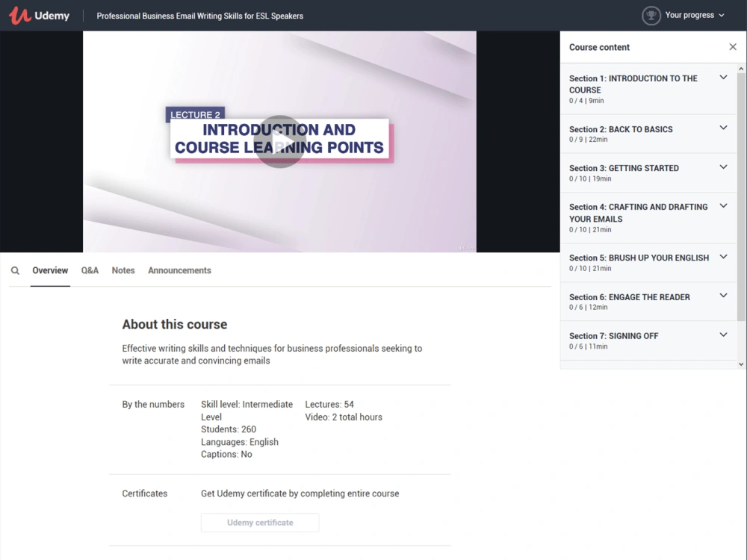Screen dimensions: 747x560
Task: Click the search magnifier icon
Action: pos(15,270)
